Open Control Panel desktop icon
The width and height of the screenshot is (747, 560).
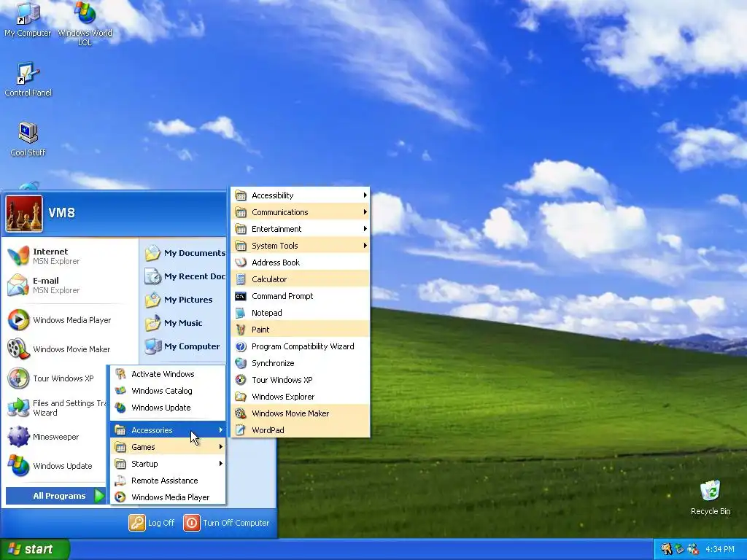tap(28, 79)
